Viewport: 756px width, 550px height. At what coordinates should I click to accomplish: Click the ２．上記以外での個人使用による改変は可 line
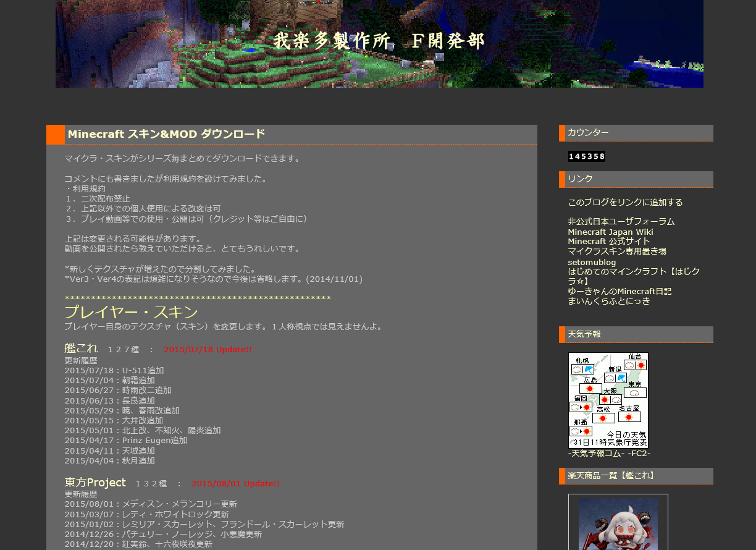(143, 208)
